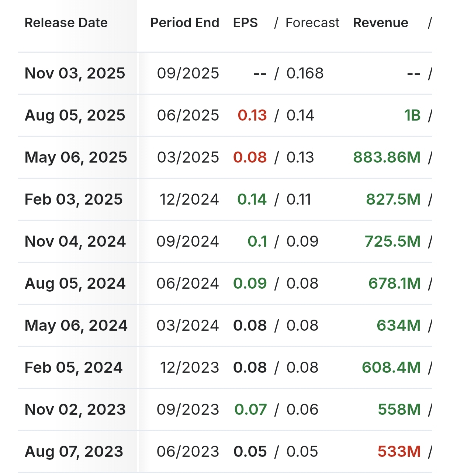This screenshot has width=450, height=476.
Task: Select the 09/2023 period end cell
Action: pyautogui.click(x=188, y=410)
